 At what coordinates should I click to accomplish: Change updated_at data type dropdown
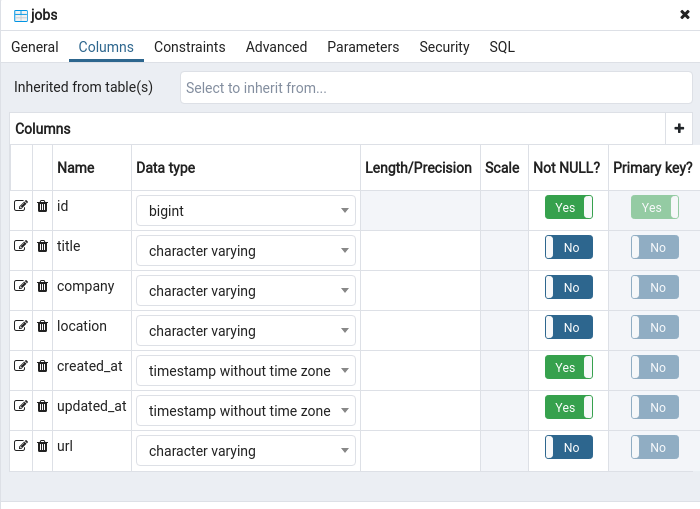point(246,411)
